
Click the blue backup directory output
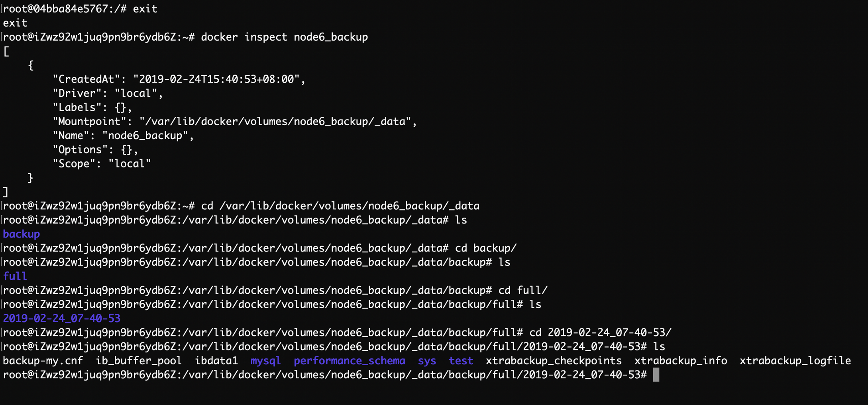(x=22, y=234)
